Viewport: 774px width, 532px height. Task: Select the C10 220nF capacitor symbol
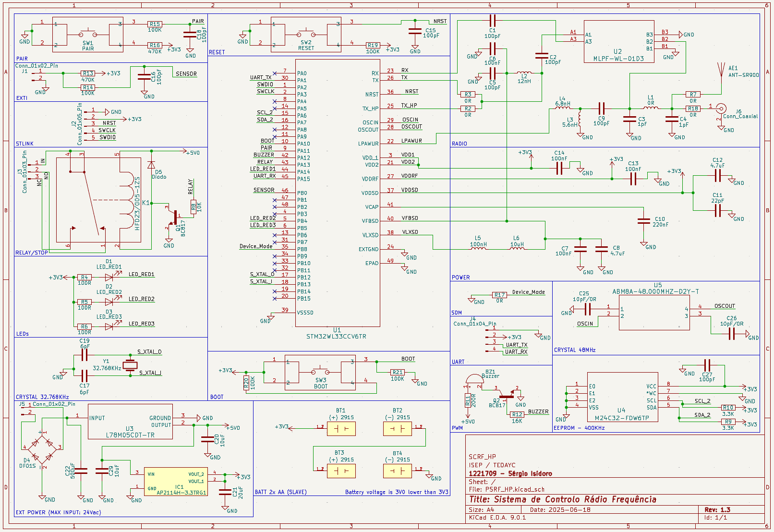coord(644,221)
